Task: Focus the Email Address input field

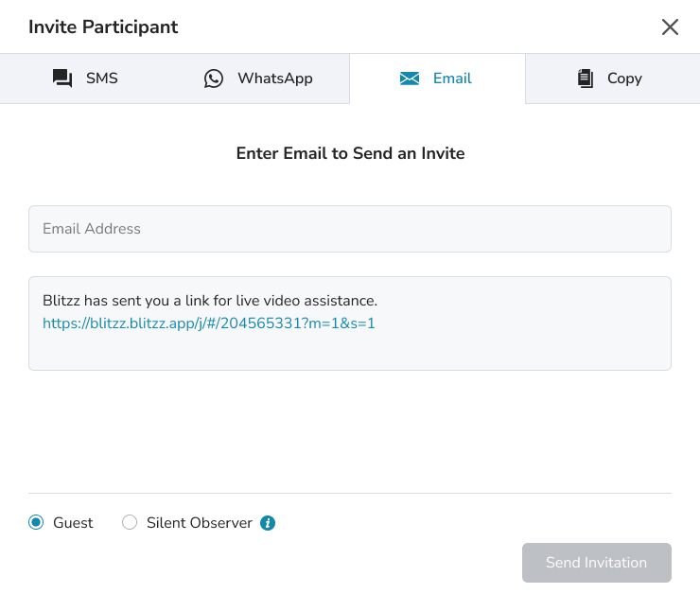Action: 350,229
